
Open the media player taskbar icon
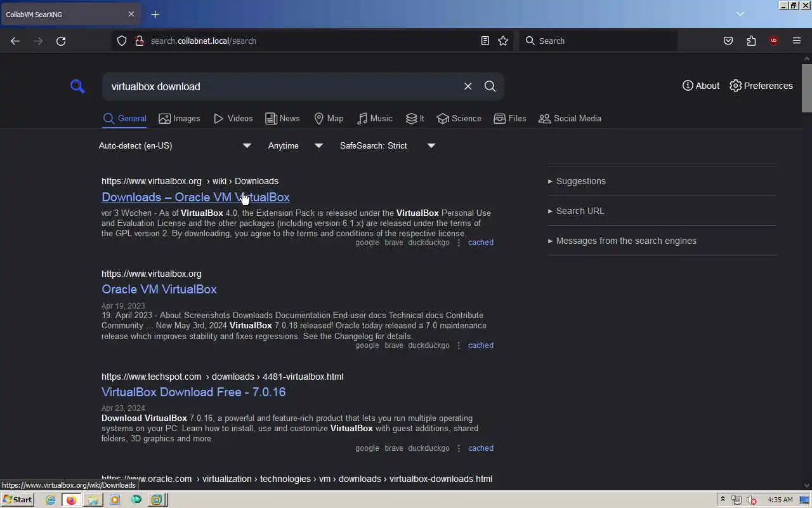point(115,500)
